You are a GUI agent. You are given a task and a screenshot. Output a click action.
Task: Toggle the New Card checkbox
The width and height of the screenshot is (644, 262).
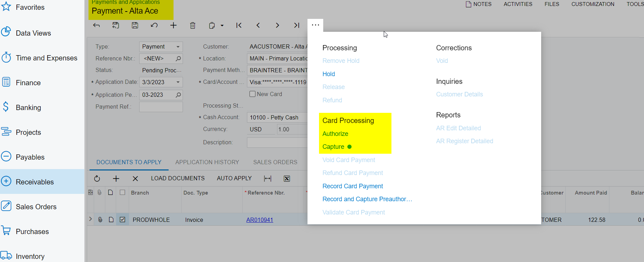[x=253, y=94]
